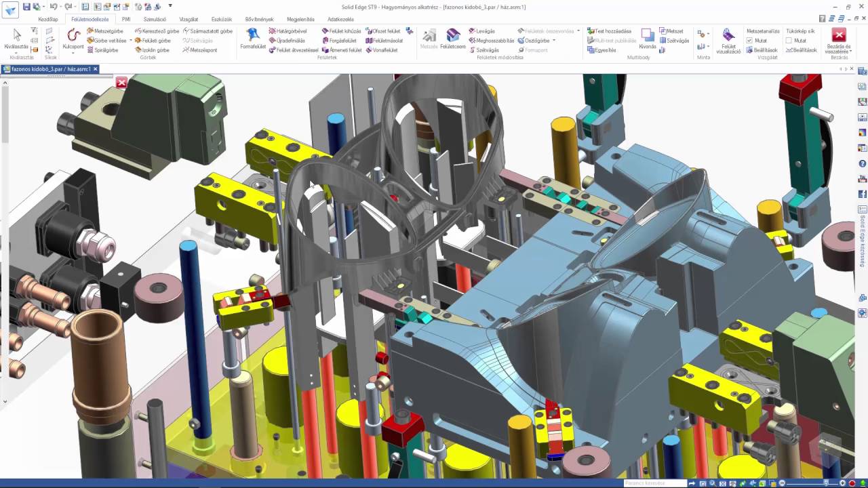Screen dimensions: 868x488
Task: Activate the Kivonás multibody tool
Action: point(648,40)
